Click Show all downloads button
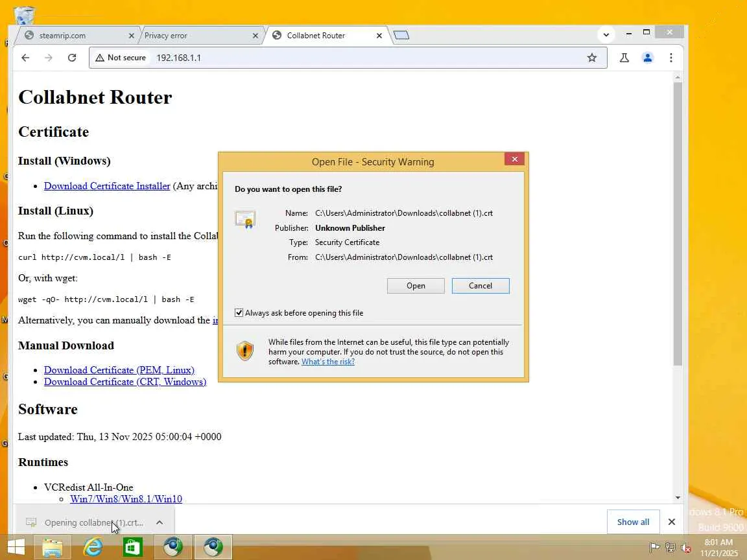The width and height of the screenshot is (747, 560). click(633, 522)
